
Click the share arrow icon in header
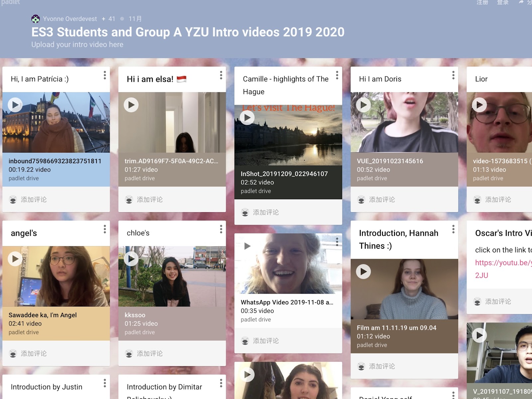pyautogui.click(x=521, y=2)
